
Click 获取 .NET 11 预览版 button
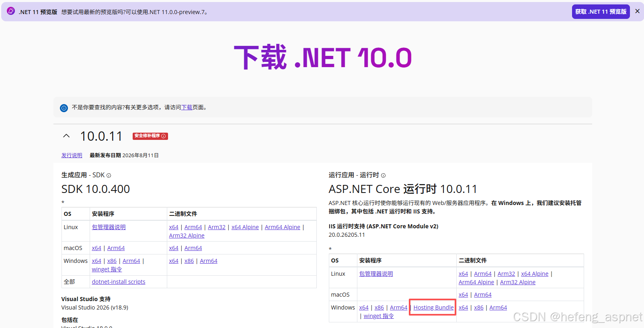tap(601, 12)
